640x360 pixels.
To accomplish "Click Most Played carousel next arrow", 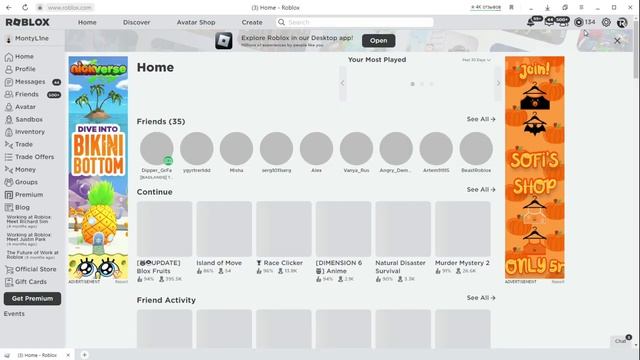I will click(498, 83).
